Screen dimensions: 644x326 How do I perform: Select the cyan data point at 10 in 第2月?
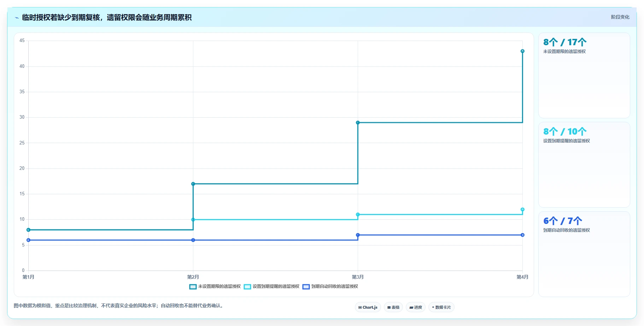193,220
